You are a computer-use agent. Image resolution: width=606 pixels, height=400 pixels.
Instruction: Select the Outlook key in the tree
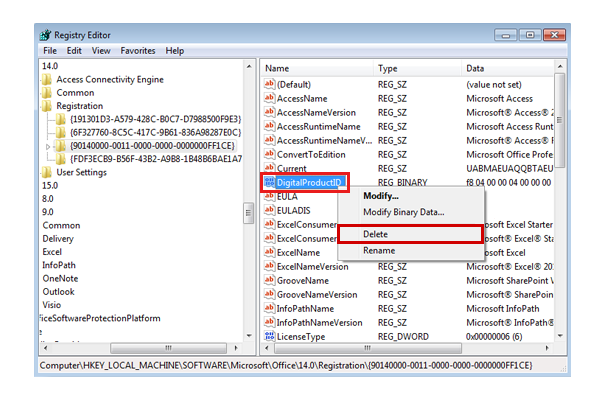[x=58, y=291]
